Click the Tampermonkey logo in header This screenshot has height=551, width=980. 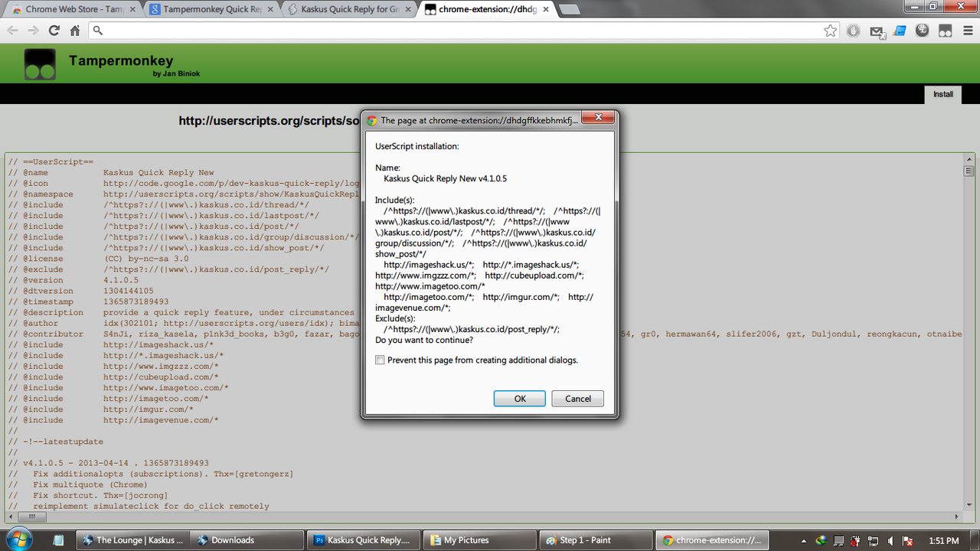(x=40, y=64)
